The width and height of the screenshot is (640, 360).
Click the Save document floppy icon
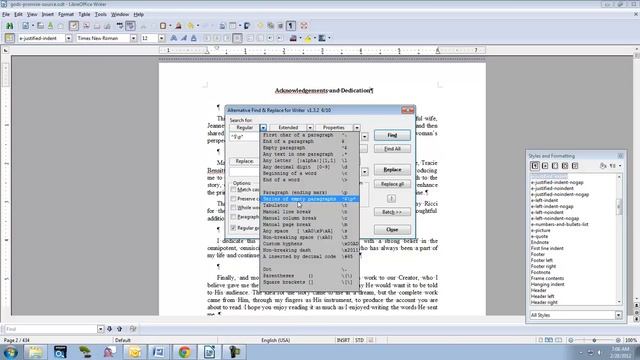[x=50, y=26]
